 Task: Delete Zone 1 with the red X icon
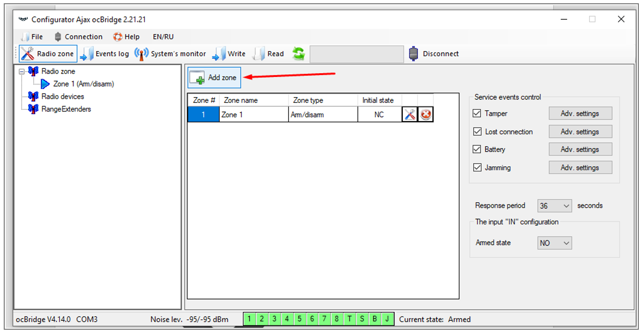tap(425, 114)
